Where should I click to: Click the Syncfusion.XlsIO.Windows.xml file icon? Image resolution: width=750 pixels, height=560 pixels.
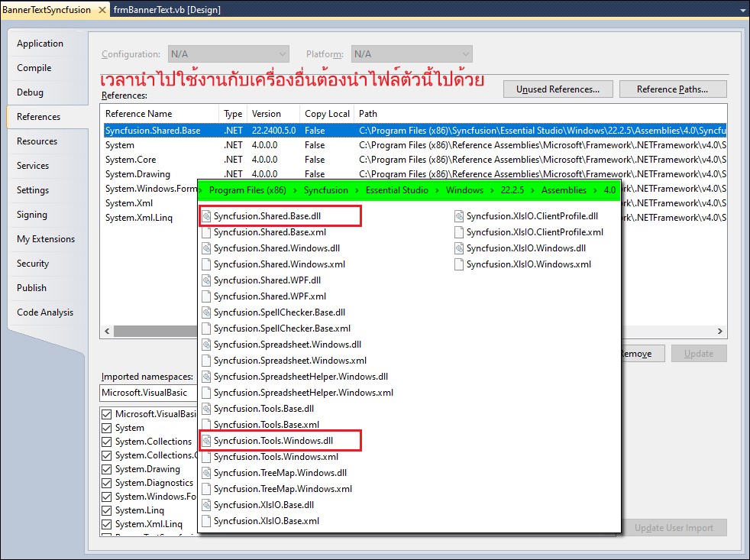point(459,264)
